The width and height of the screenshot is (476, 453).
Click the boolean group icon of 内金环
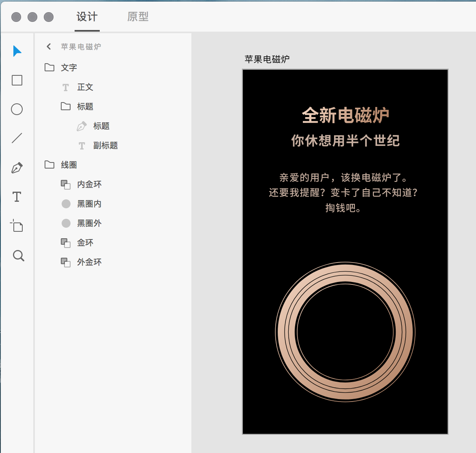(x=66, y=184)
